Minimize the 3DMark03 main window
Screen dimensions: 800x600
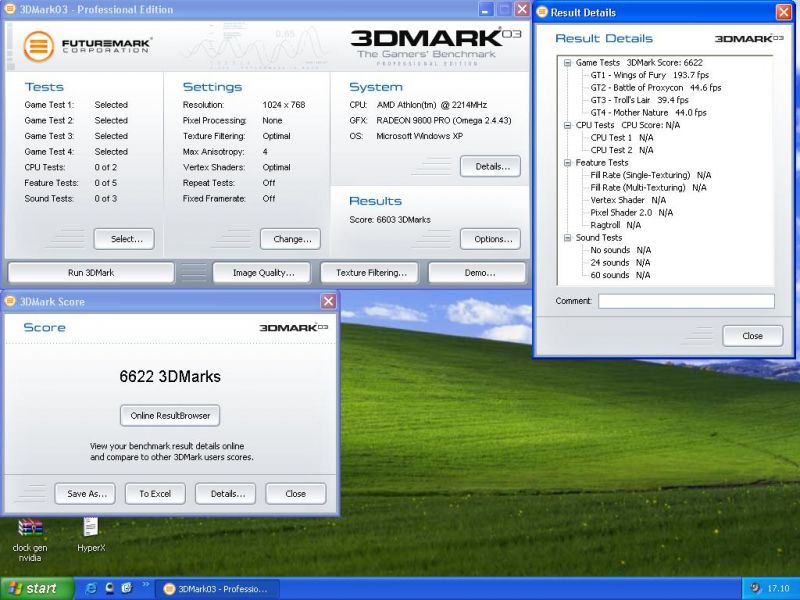coord(486,9)
